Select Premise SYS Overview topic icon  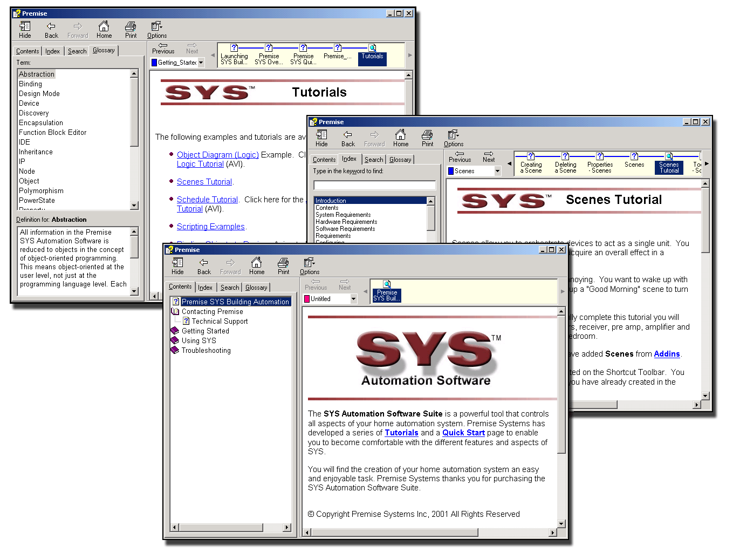269,55
